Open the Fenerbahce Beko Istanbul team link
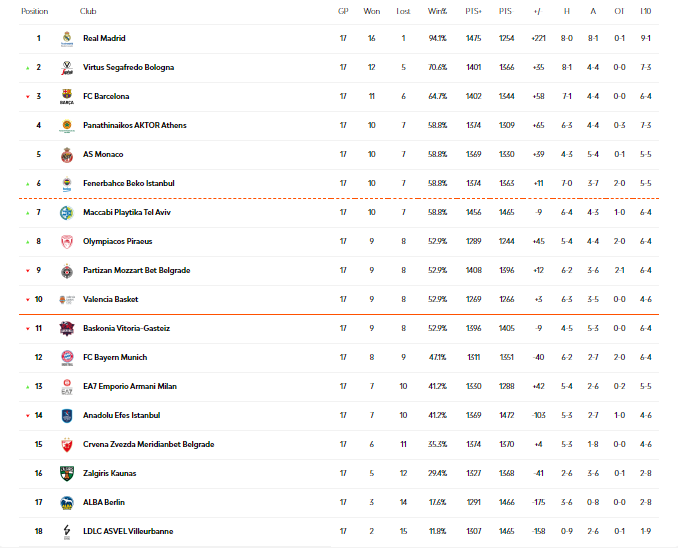This screenshot has width=678, height=548. tap(129, 183)
